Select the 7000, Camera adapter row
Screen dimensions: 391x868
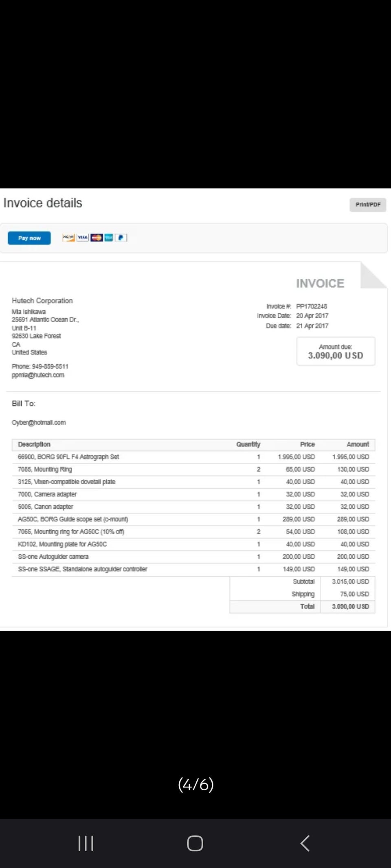(193, 494)
